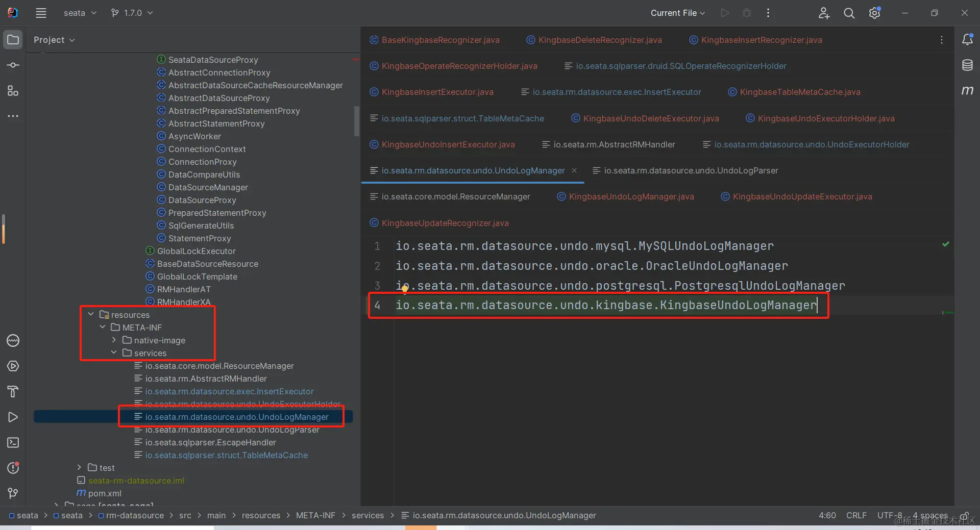Switch to KingbaseUndoLogManager.java tab
This screenshot has height=530, width=980.
click(x=626, y=197)
